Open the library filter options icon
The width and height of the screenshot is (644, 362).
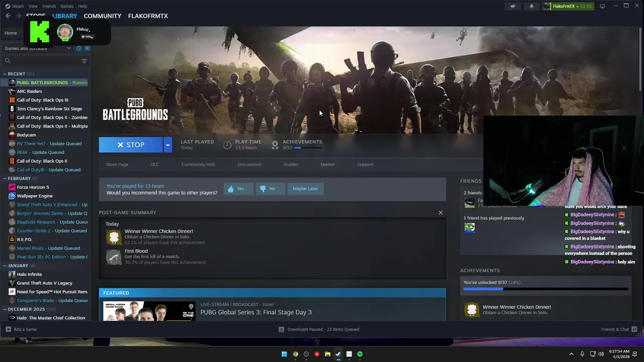84,61
